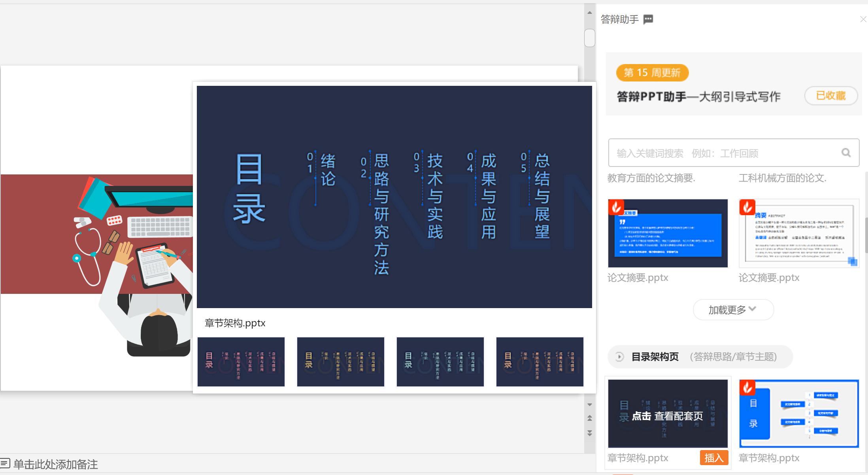Click the previous-slide double-up arrow icon

click(x=589, y=418)
